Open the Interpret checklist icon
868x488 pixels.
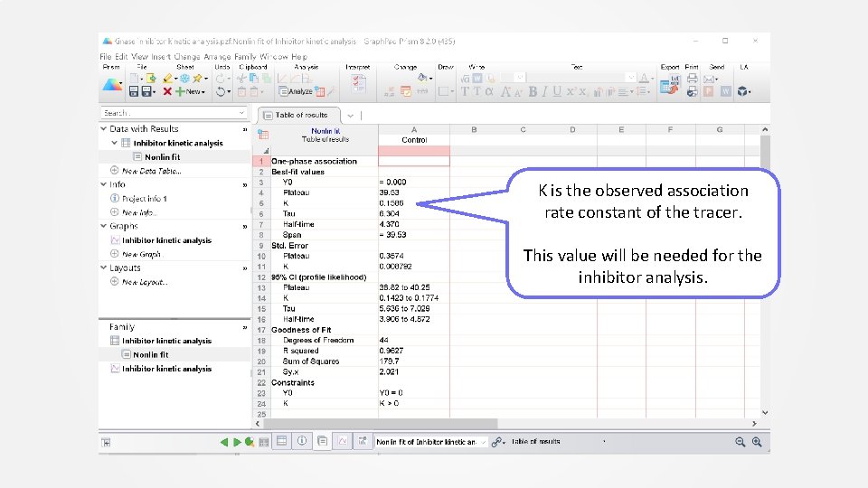(x=358, y=83)
